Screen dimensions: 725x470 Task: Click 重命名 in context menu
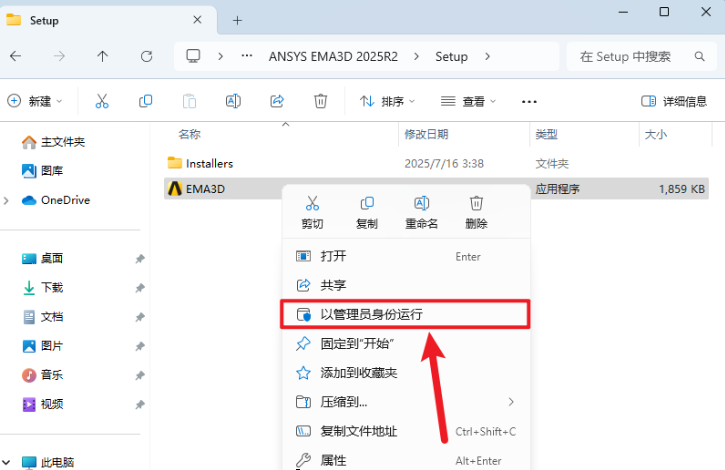click(421, 212)
